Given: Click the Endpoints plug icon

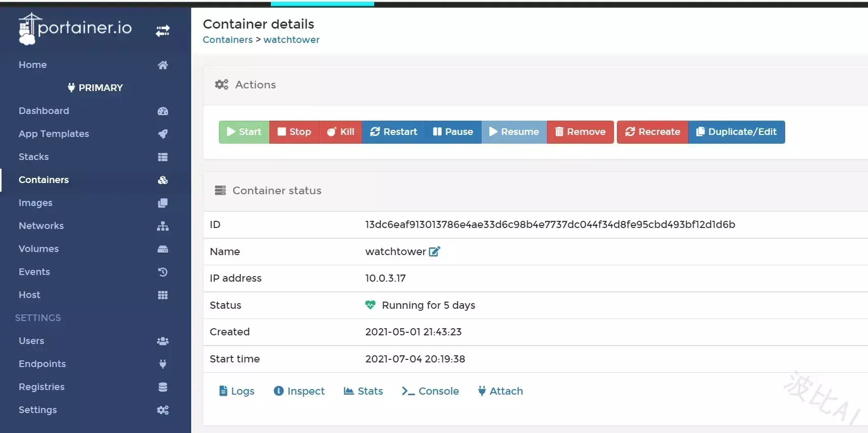Looking at the screenshot, I should pyautogui.click(x=163, y=364).
